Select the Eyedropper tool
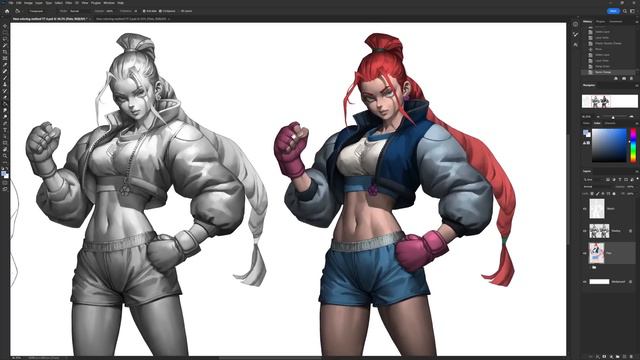Viewport: 640px width, 360px height. (5, 64)
